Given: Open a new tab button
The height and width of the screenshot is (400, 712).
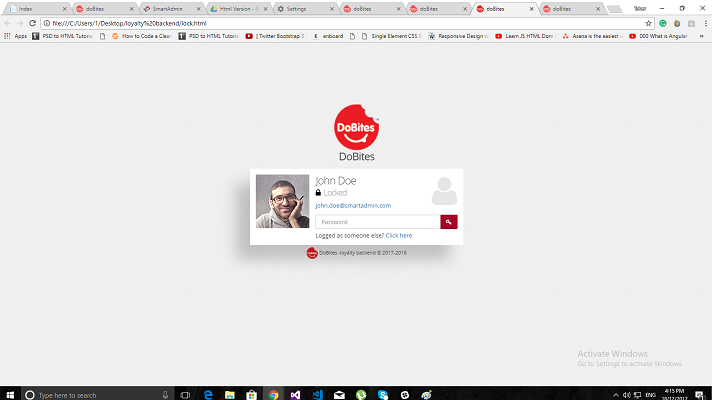Looking at the screenshot, I should point(614,9).
